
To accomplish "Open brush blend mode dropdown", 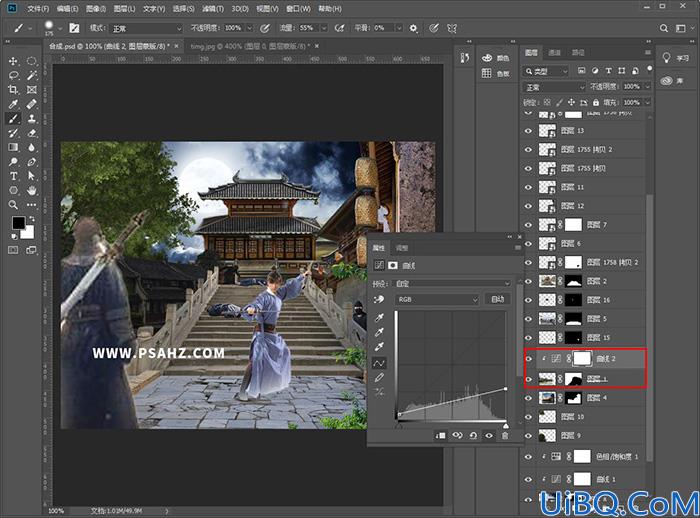I will [147, 29].
